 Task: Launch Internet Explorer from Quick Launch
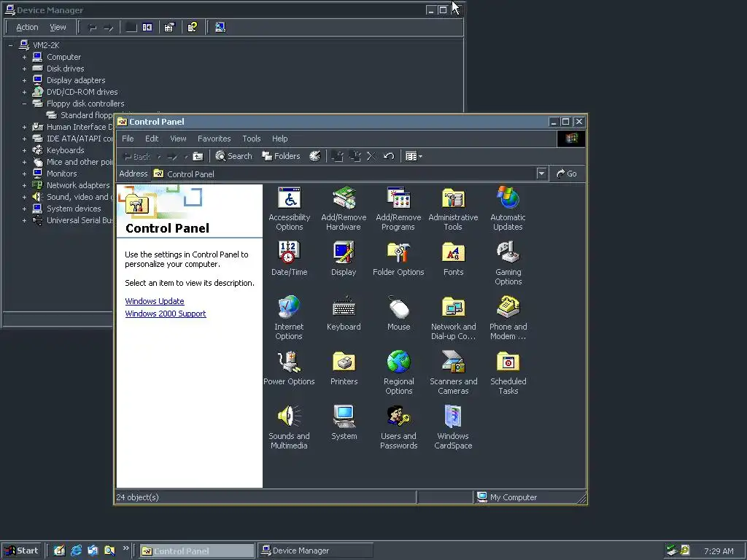click(76, 551)
